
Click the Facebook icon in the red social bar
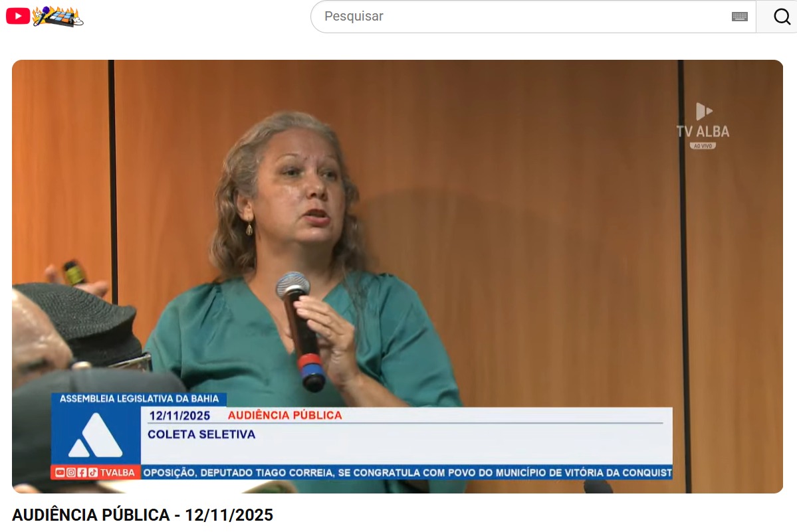coord(82,473)
